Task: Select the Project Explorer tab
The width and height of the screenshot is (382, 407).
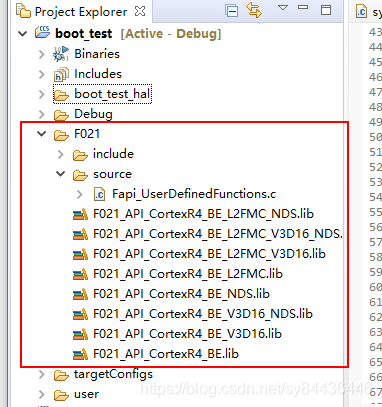Action: pyautogui.click(x=81, y=12)
